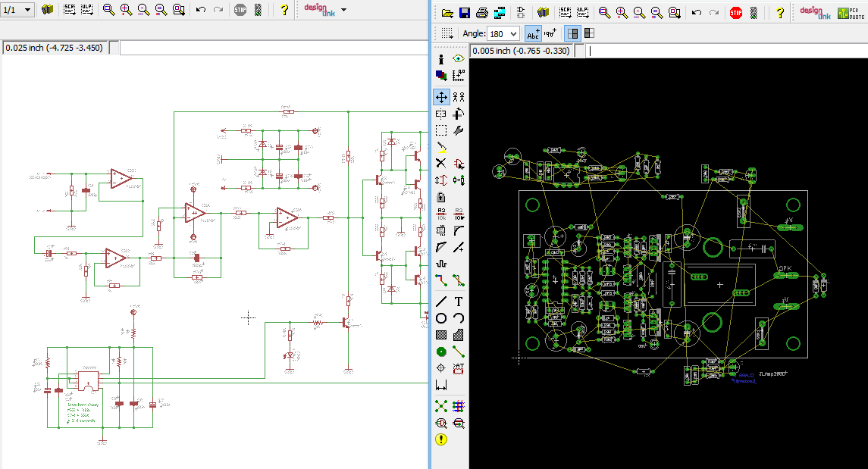Select the Change wrench tool
Screen dimensions: 868x469
[459, 130]
